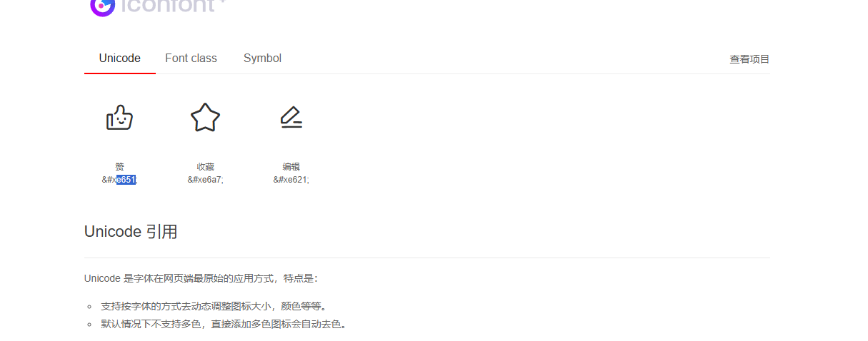Click the bullet about 默认情况下不支持多色

click(x=224, y=325)
